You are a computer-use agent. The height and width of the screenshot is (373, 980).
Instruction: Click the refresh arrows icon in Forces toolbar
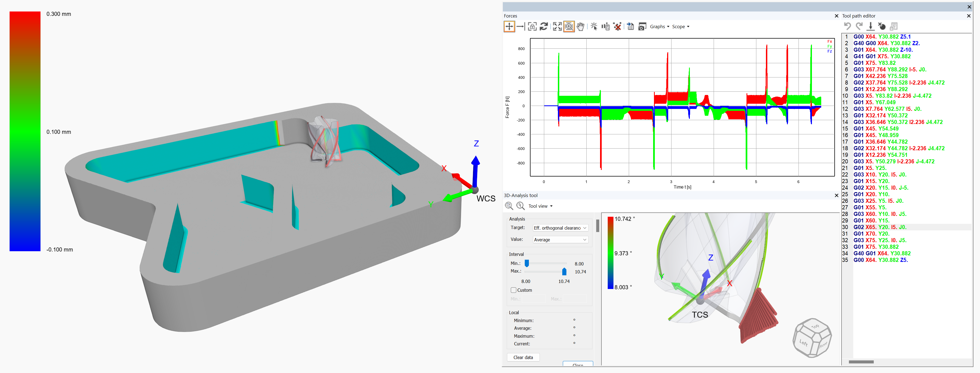tap(544, 26)
